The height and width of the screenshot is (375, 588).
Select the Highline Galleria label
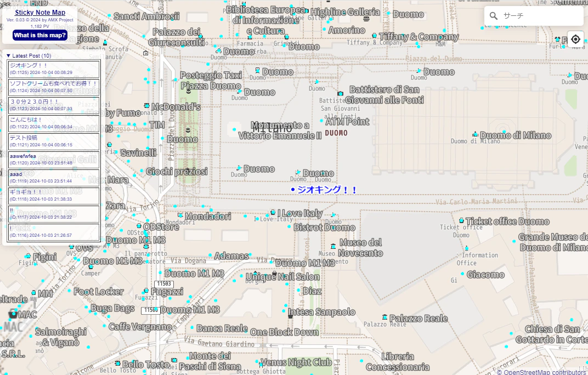pyautogui.click(x=346, y=12)
